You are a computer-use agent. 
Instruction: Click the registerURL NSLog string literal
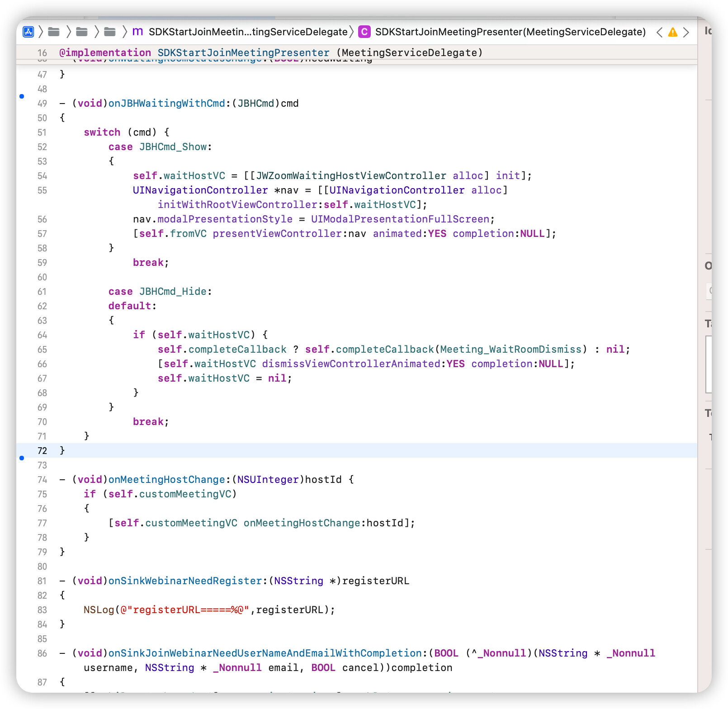coord(185,610)
